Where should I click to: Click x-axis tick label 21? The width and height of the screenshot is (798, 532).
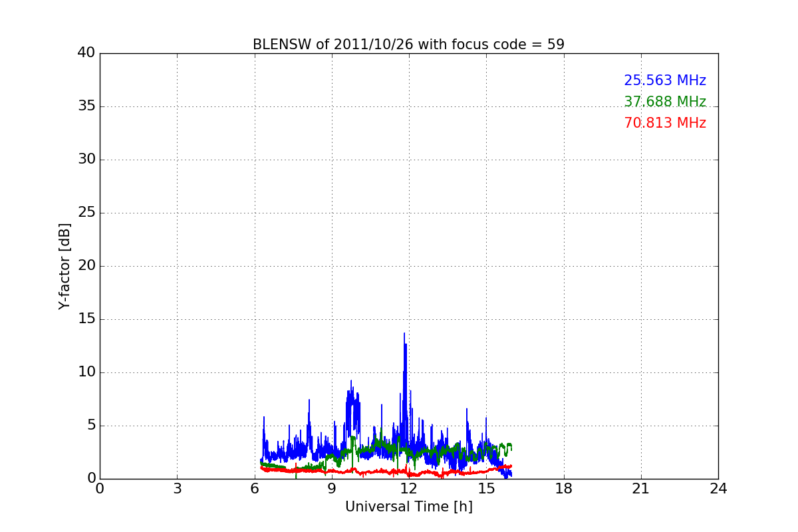tap(641, 489)
